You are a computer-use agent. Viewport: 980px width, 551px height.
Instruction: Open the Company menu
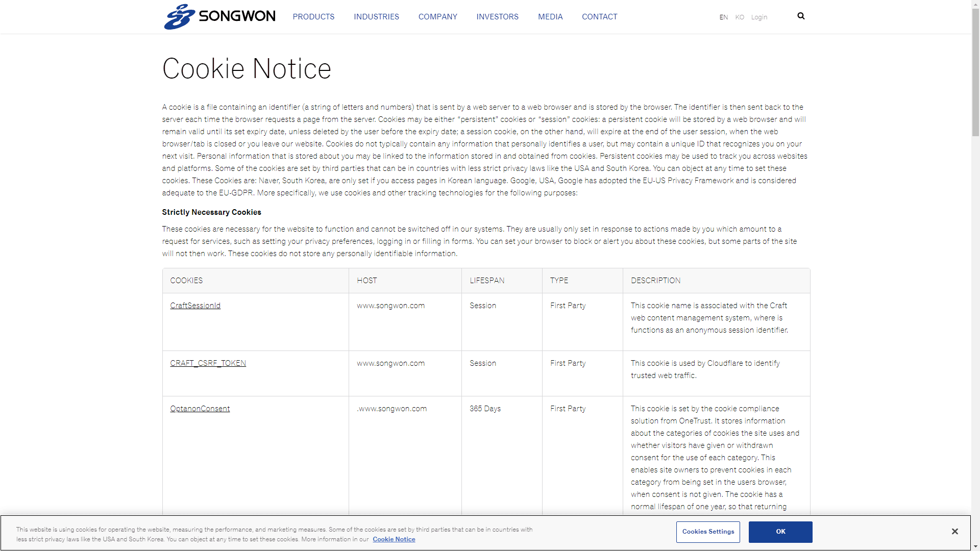tap(437, 17)
